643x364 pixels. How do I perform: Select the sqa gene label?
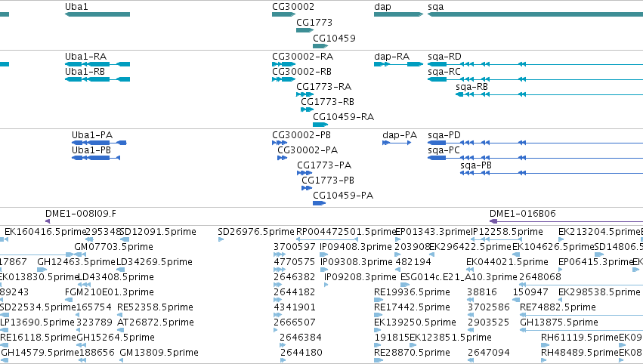pos(435,7)
